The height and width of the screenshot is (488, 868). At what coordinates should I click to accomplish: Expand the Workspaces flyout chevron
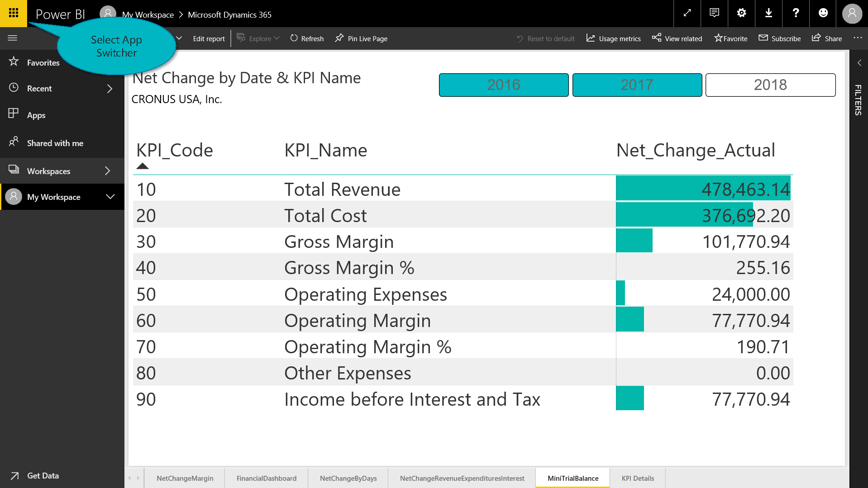tap(108, 171)
